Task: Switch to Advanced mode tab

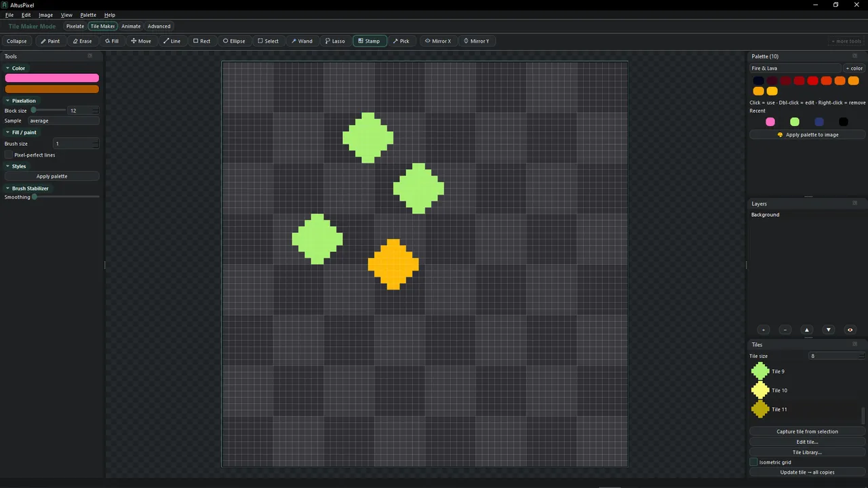Action: click(159, 26)
